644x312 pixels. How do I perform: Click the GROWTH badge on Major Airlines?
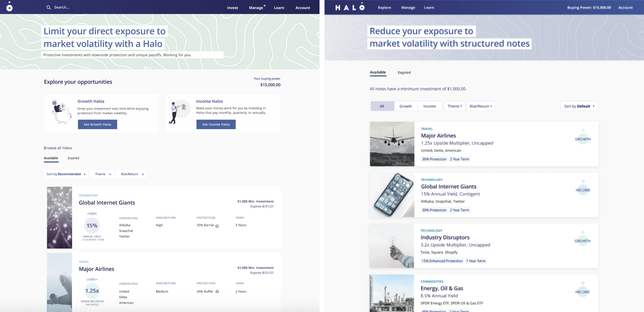(582, 139)
